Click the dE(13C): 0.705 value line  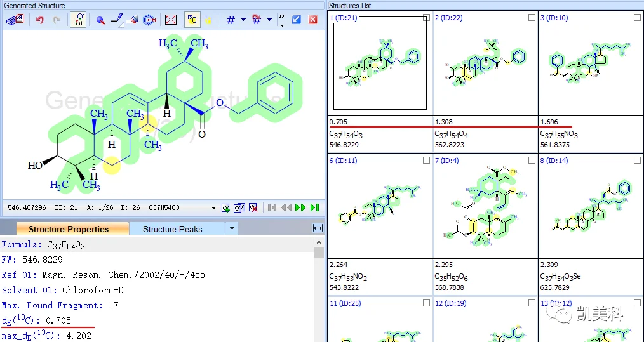pyautogui.click(x=36, y=320)
